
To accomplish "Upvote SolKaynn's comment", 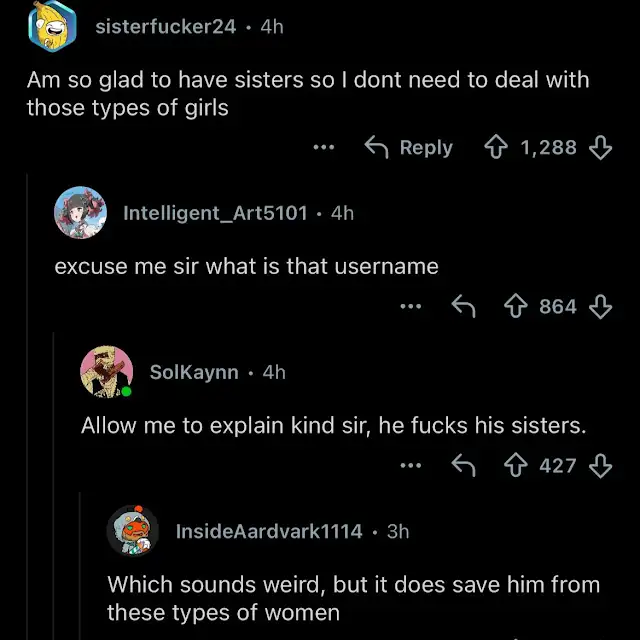I will point(514,465).
